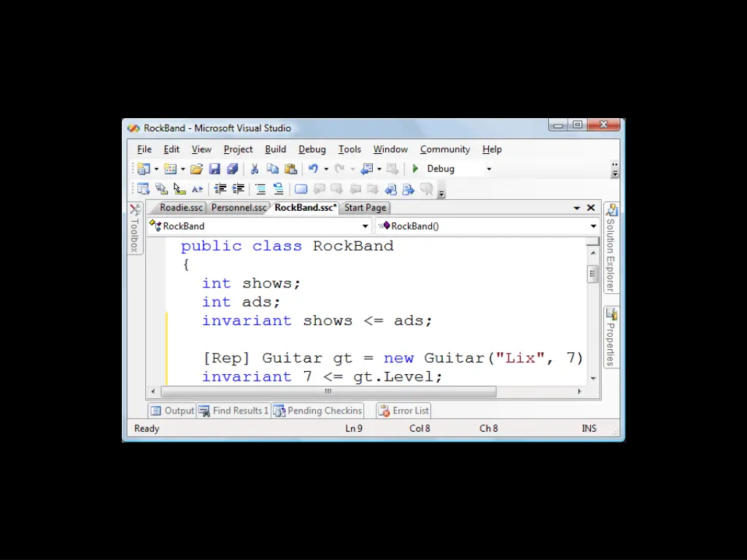Cut selection with the scissors icon
The image size is (747, 560).
coord(255,169)
